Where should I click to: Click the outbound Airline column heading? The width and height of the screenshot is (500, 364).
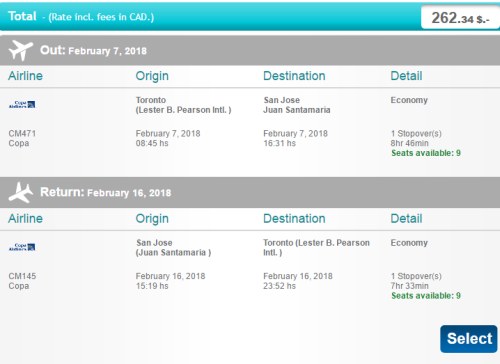(x=25, y=76)
